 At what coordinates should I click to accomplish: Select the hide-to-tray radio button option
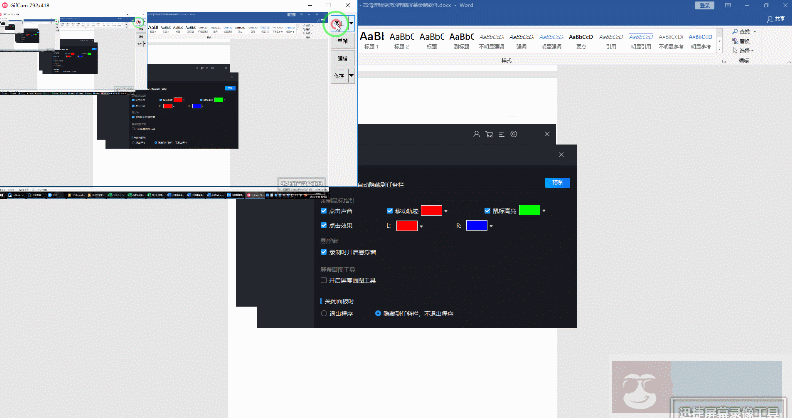379,313
